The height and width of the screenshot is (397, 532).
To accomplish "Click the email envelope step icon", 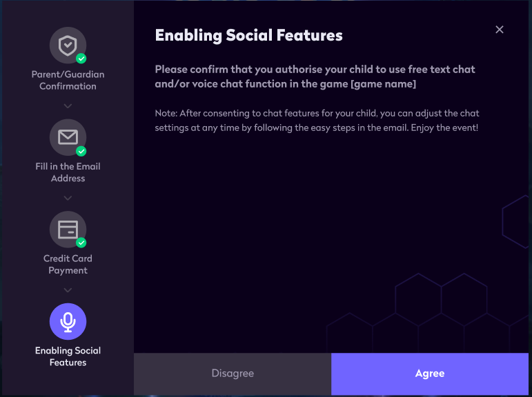I will point(68,137).
